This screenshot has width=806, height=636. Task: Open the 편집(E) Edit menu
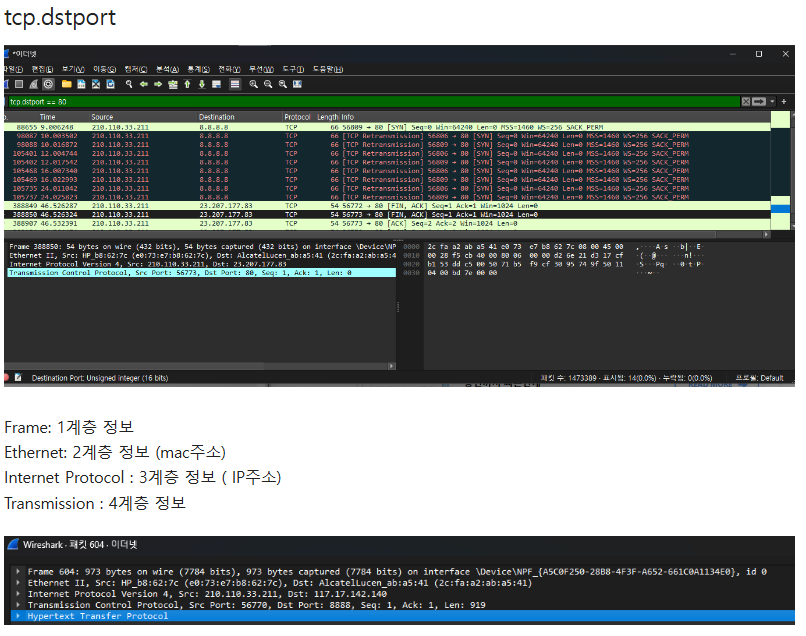[42, 69]
